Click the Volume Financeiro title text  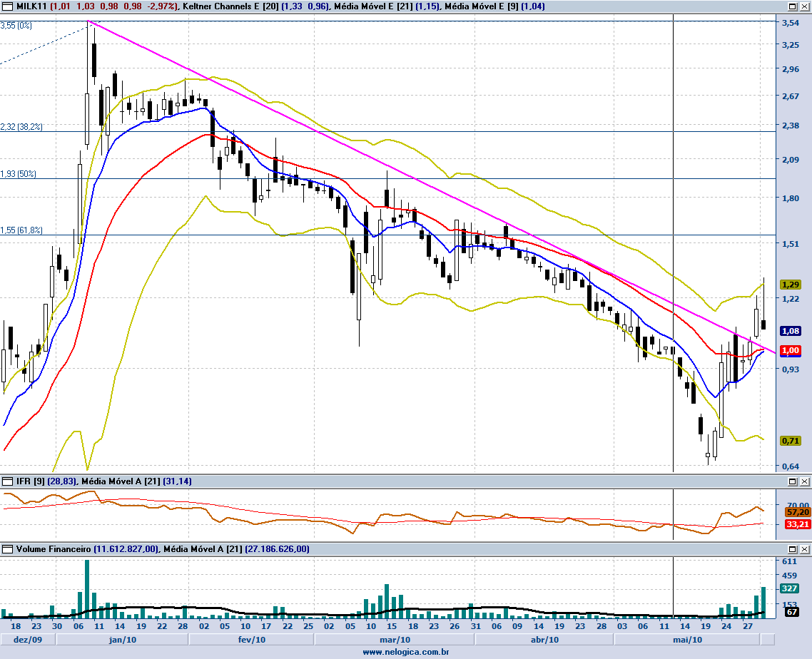coord(54,549)
